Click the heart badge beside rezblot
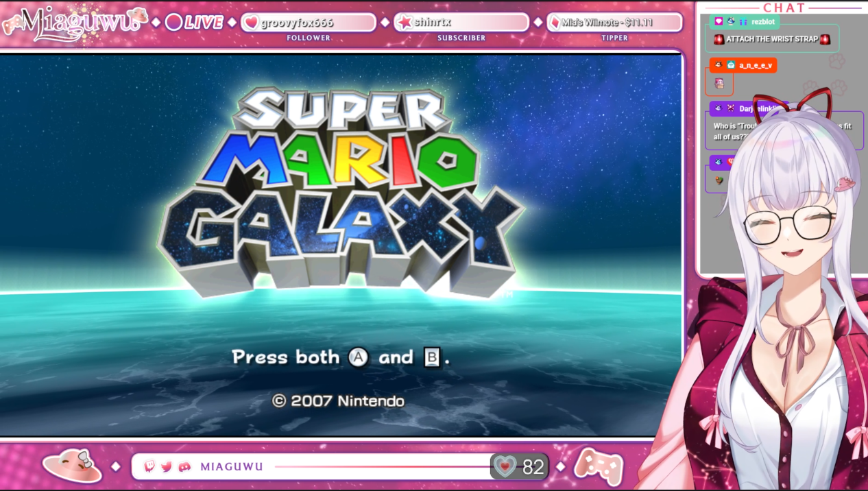Viewport: 868px width, 491px height. pyautogui.click(x=718, y=21)
